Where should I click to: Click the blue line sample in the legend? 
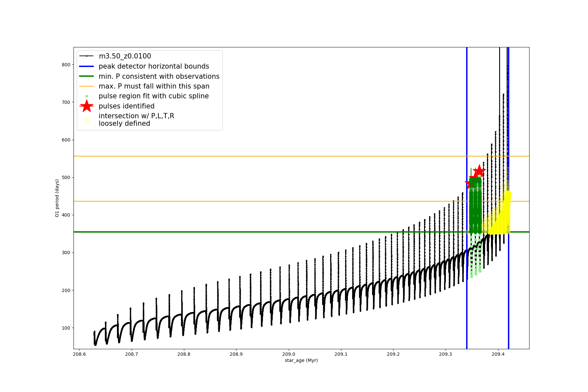tap(87, 66)
